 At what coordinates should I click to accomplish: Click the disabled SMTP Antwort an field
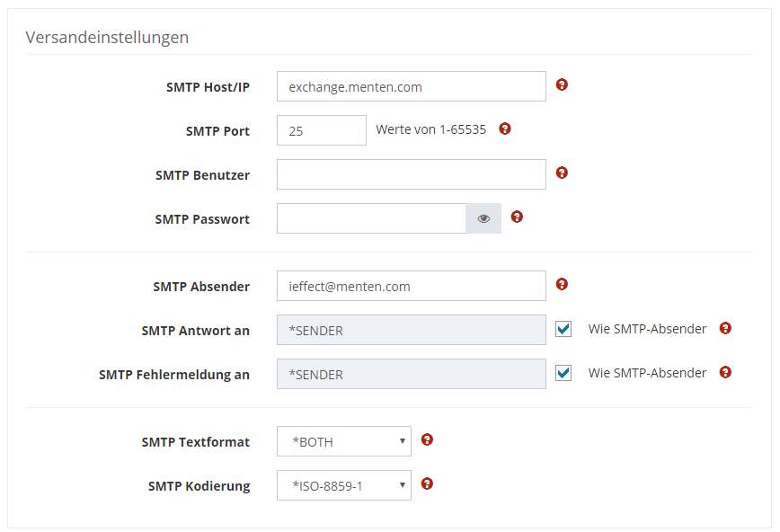(x=411, y=330)
